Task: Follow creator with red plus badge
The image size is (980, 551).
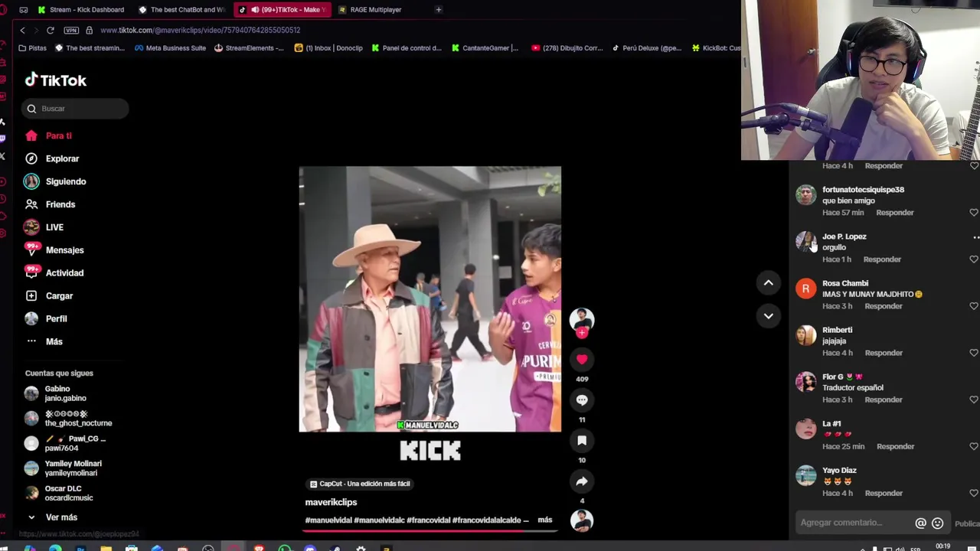Action: [582, 333]
